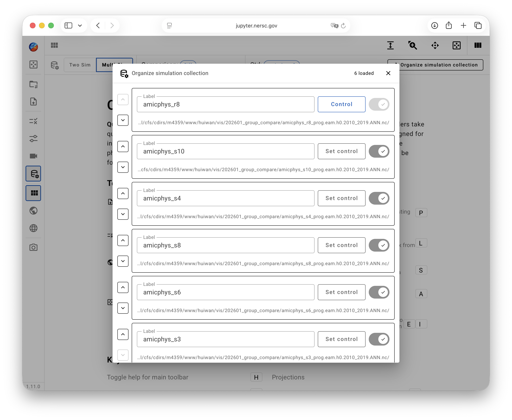The image size is (512, 420).
Task: Set amicphys_s6 as control
Action: pos(341,292)
